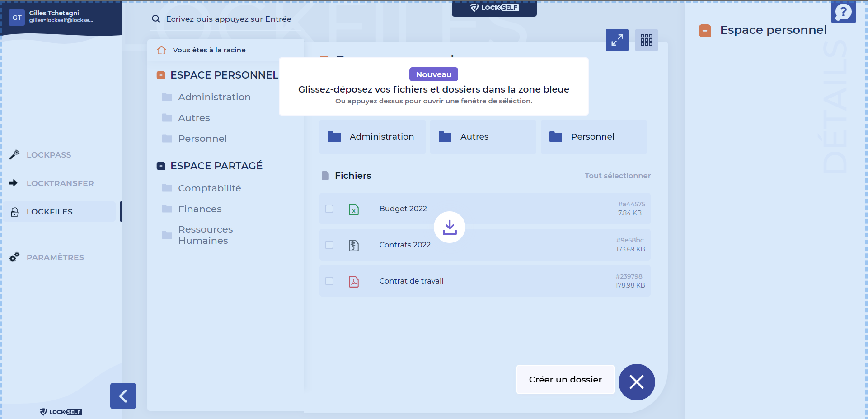Viewport: 868px width, 419px height.
Task: Tick the Contrat de travail checkbox
Action: click(329, 281)
